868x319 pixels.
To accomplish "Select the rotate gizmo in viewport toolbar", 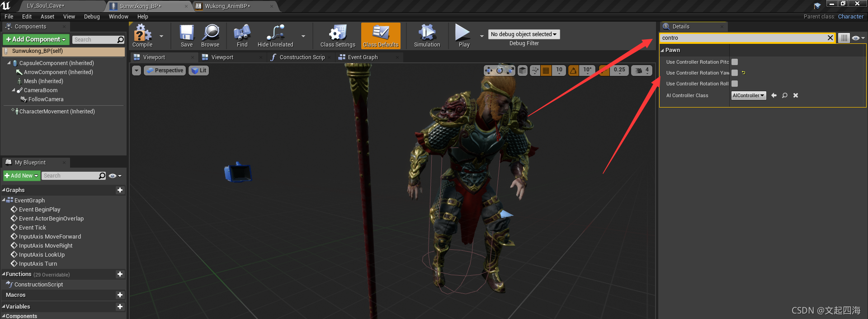I will point(500,70).
